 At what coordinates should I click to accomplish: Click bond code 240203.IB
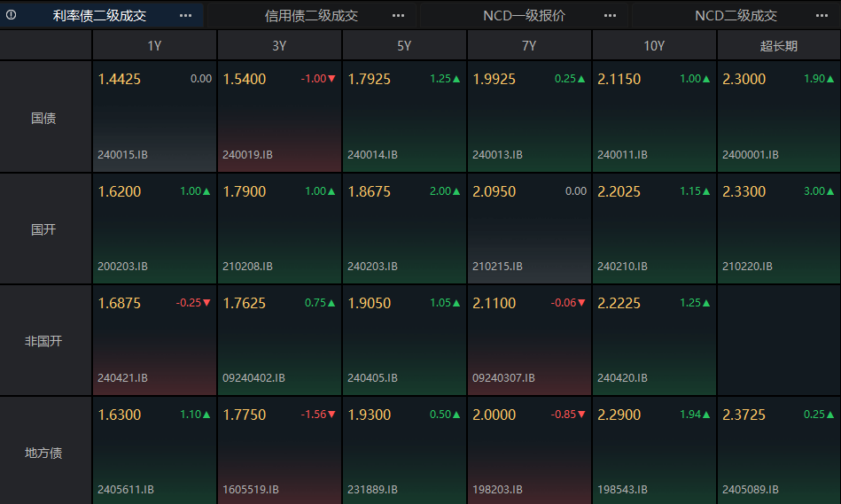(372, 266)
